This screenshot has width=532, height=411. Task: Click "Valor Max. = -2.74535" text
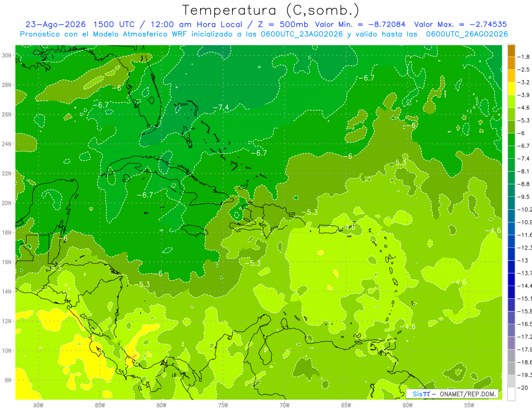(460, 25)
